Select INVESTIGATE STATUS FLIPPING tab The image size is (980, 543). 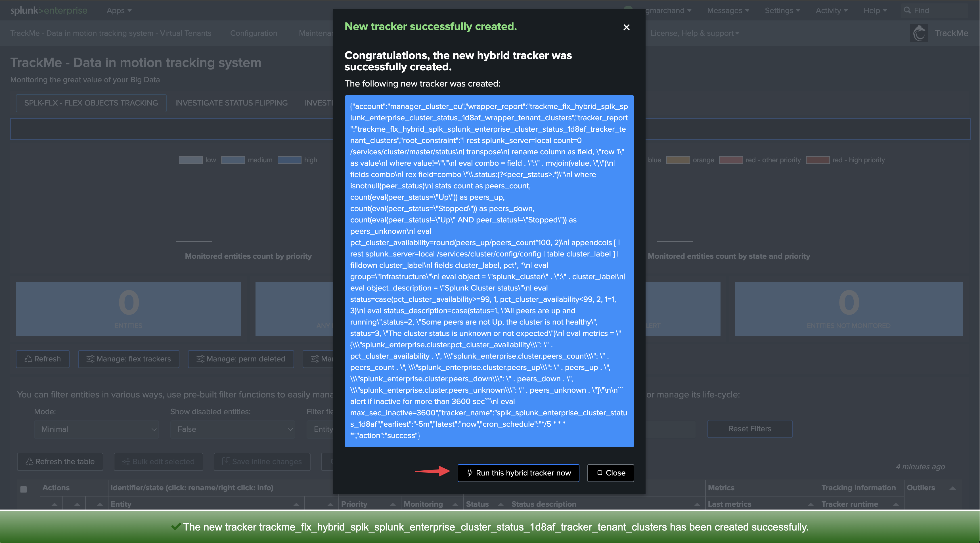coord(231,103)
